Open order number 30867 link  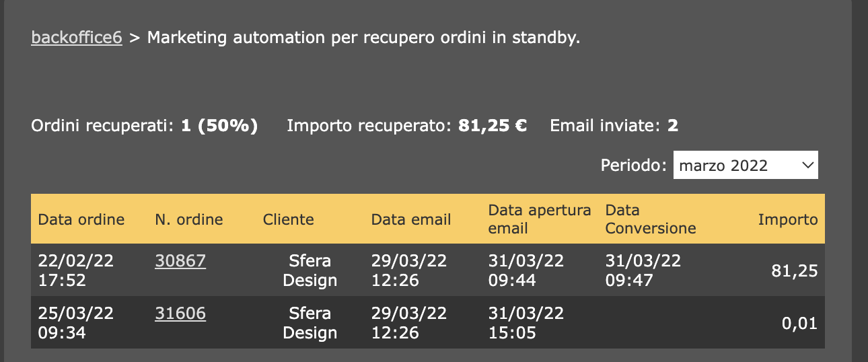pos(180,261)
